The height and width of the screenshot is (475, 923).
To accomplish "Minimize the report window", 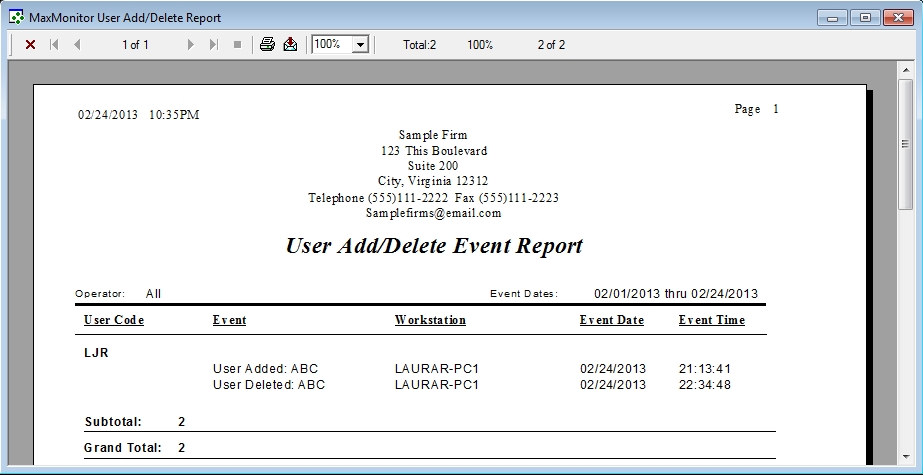I will 834,17.
